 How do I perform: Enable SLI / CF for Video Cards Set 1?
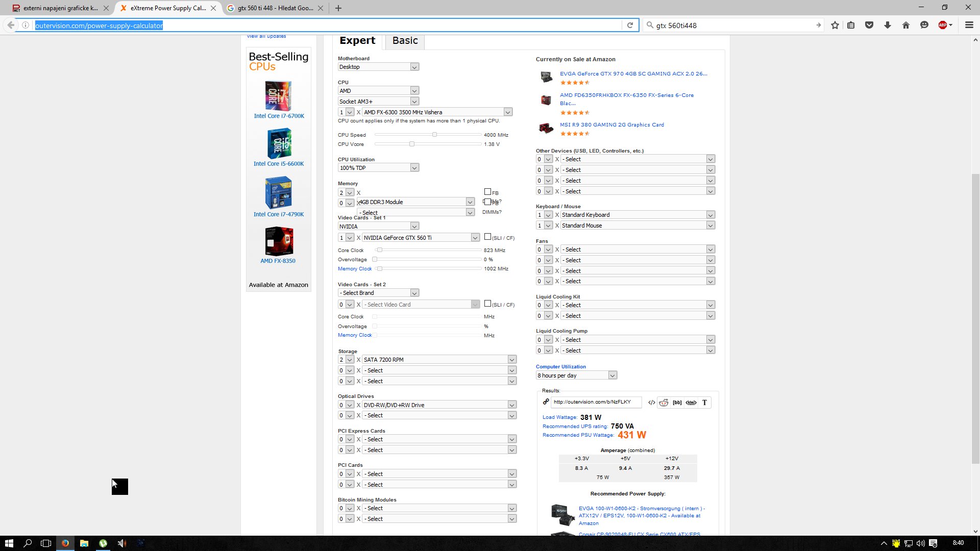tap(487, 237)
